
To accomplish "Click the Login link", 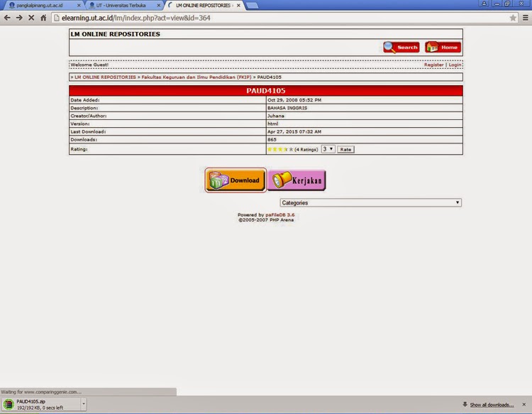I will [x=455, y=65].
